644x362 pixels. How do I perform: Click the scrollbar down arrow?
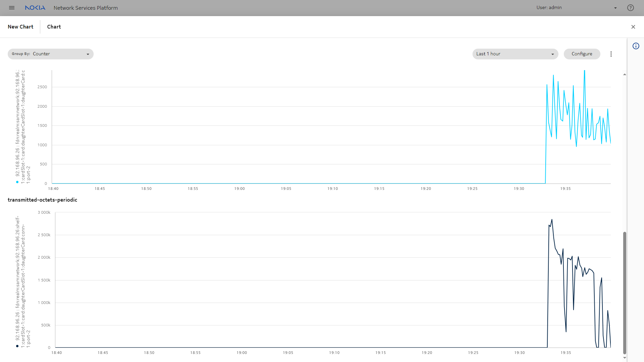625,358
